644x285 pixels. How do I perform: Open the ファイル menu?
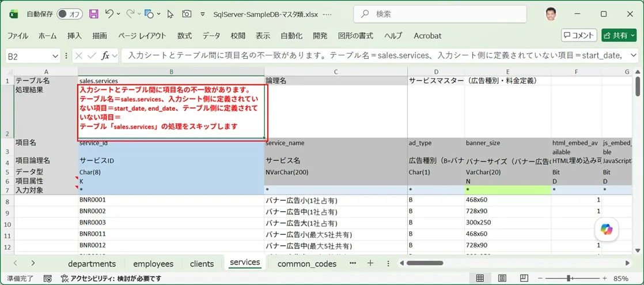point(18,36)
